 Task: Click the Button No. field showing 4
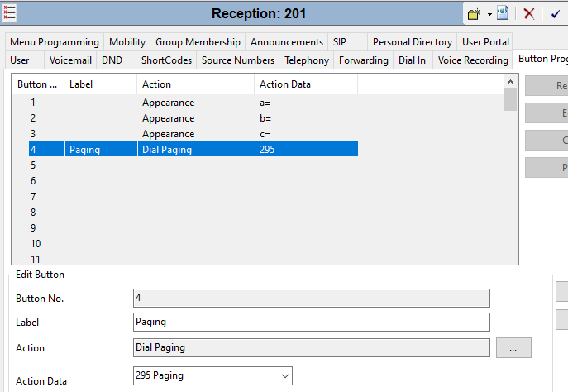point(312,298)
